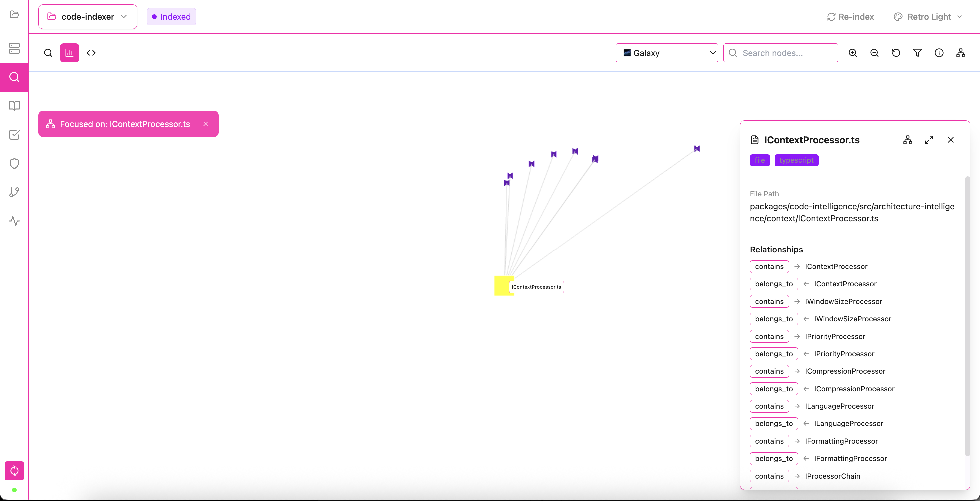The image size is (980, 501).
Task: Open the Galaxy layout dropdown
Action: 667,53
